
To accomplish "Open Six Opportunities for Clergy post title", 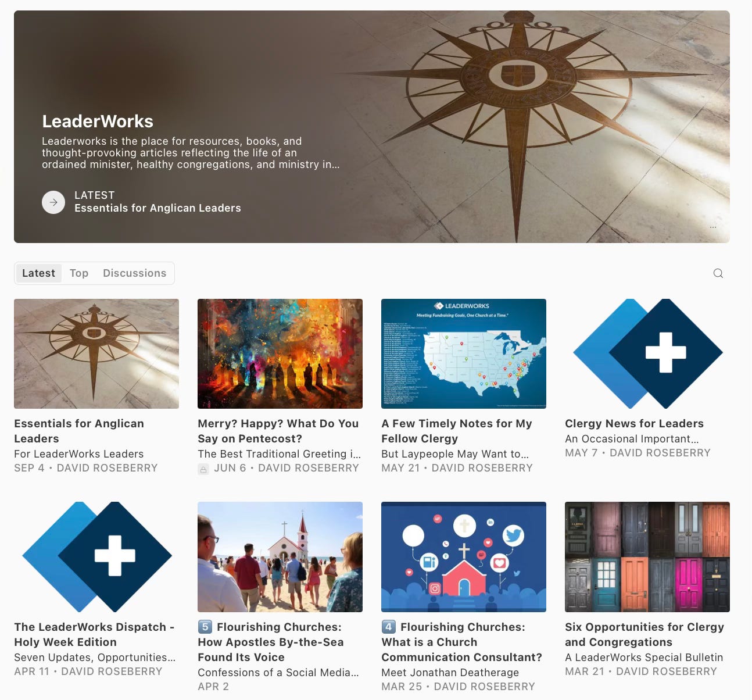I will pos(644,634).
